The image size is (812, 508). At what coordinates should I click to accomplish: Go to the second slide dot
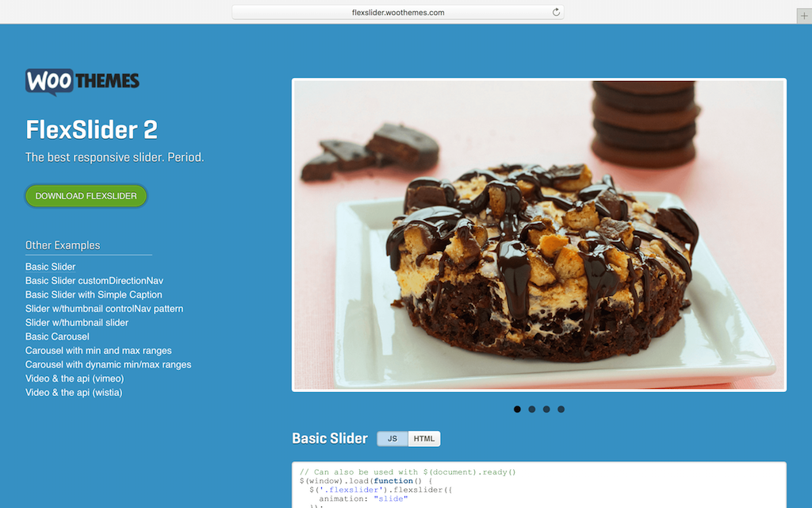pyautogui.click(x=531, y=409)
